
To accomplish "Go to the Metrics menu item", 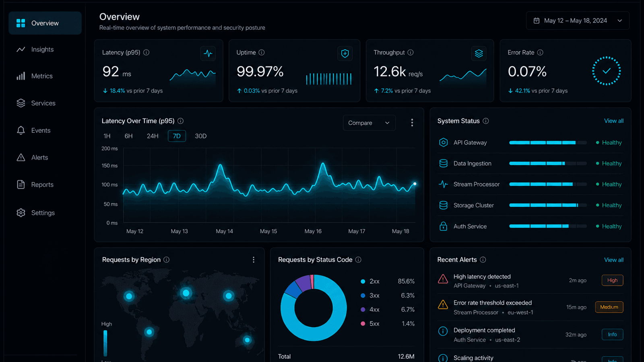I will point(45,76).
